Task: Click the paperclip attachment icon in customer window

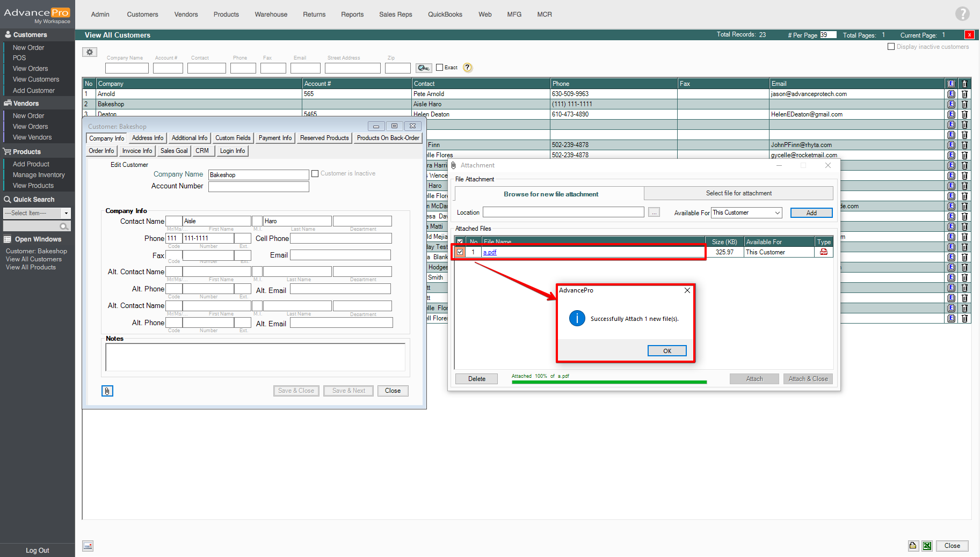Action: click(107, 391)
